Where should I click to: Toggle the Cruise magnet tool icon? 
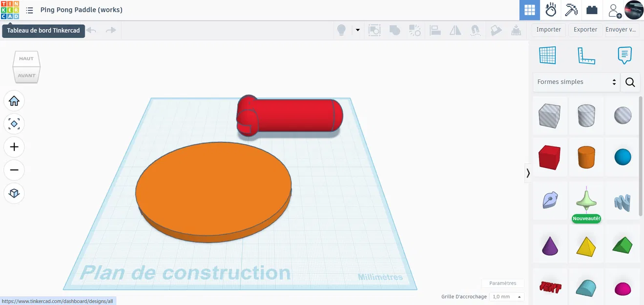tap(475, 30)
